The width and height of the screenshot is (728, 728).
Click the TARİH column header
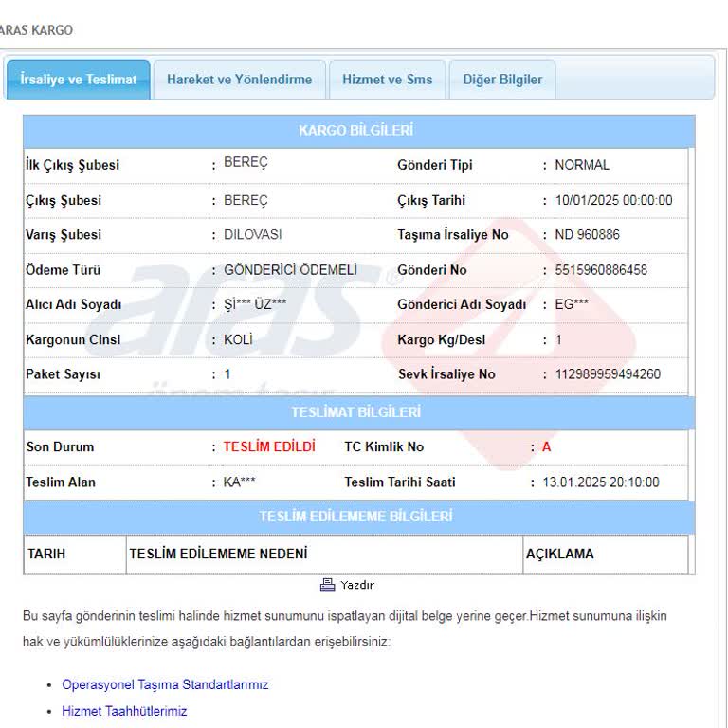coord(46,554)
